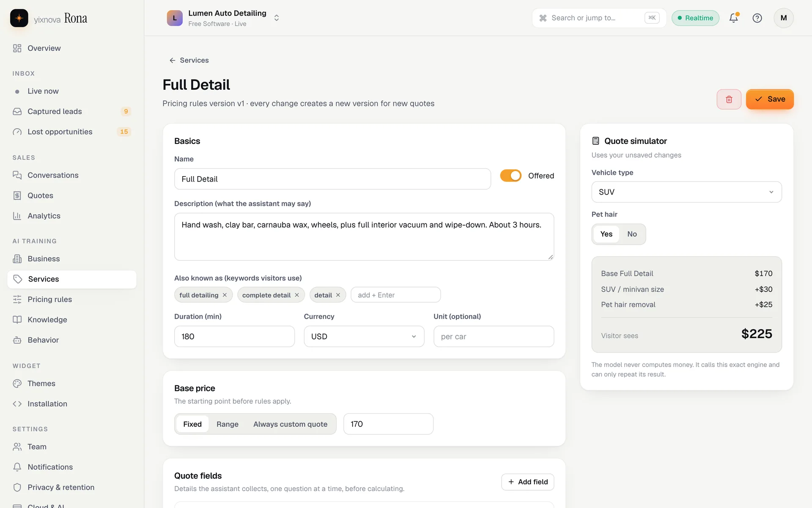Select the Services sidebar item
The width and height of the screenshot is (812, 508).
72,279
